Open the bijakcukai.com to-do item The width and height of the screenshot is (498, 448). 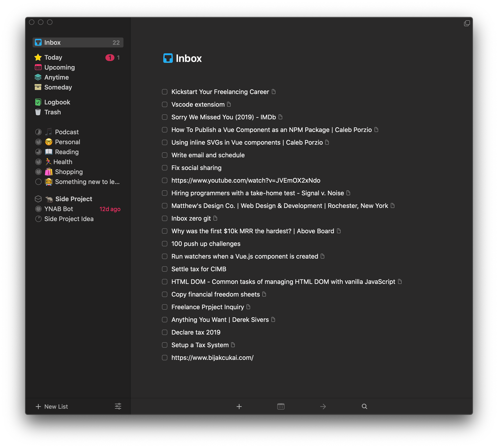click(212, 358)
